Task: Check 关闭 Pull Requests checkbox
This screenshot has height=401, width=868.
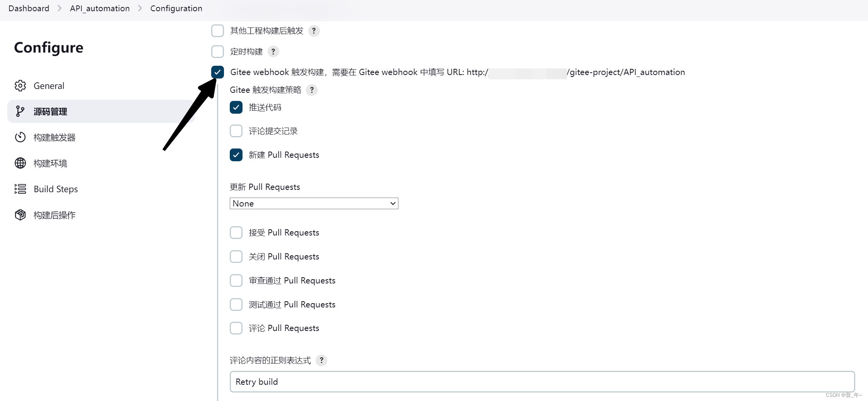Action: click(236, 257)
